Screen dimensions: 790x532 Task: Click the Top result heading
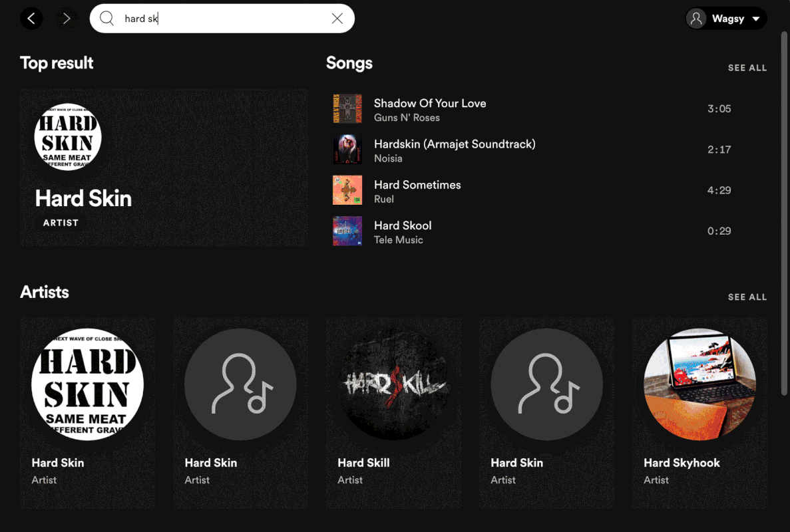click(x=57, y=63)
